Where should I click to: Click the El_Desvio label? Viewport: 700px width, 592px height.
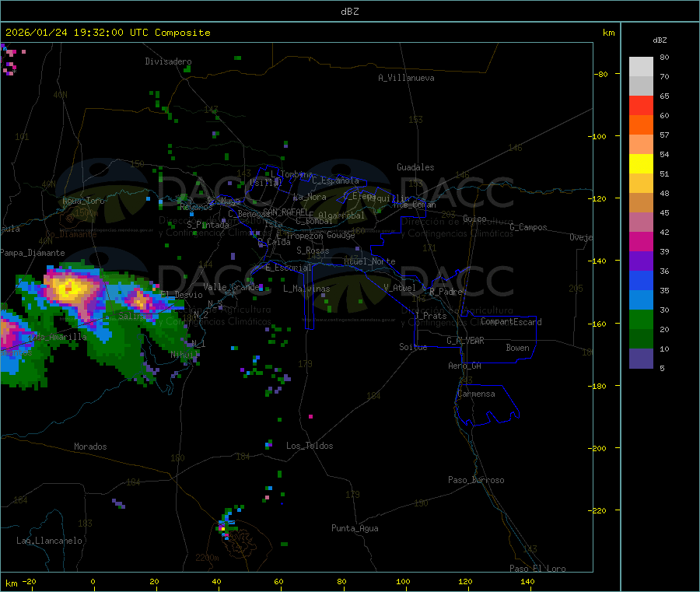182,295
